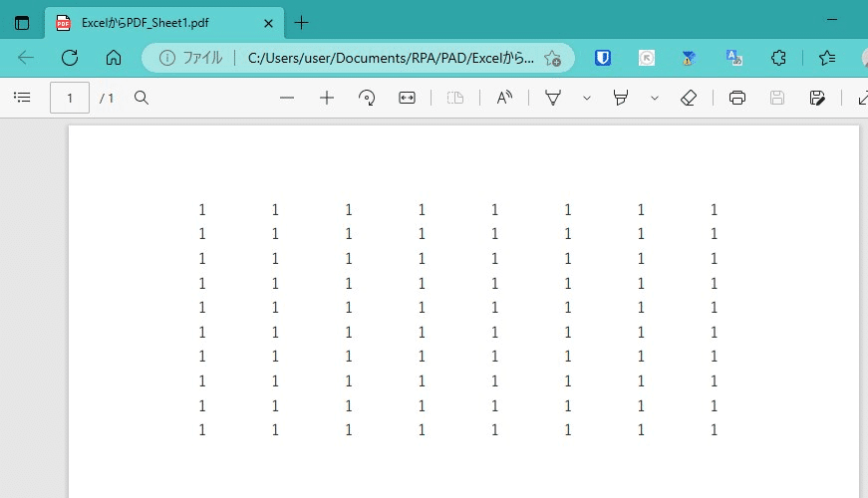Screen dimensions: 868x498
Task: Open the Favorites list
Action: click(827, 58)
